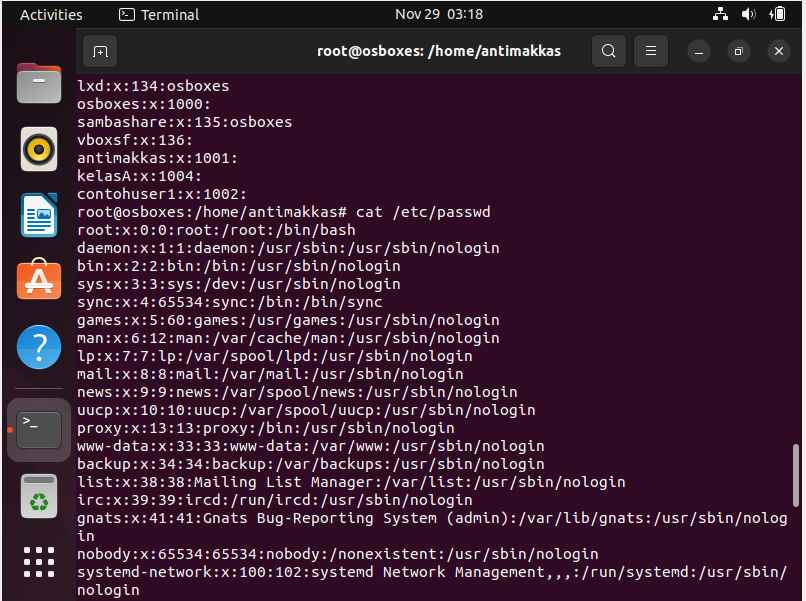The width and height of the screenshot is (806, 601).
Task: Open Rhythmbox music player
Action: (x=39, y=149)
